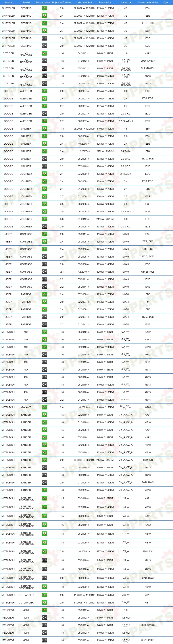173x644 pixels.
Task: Click petrol icon in Dodge Journey 2.4 ECO+ row
Action: [x=44, y=174]
